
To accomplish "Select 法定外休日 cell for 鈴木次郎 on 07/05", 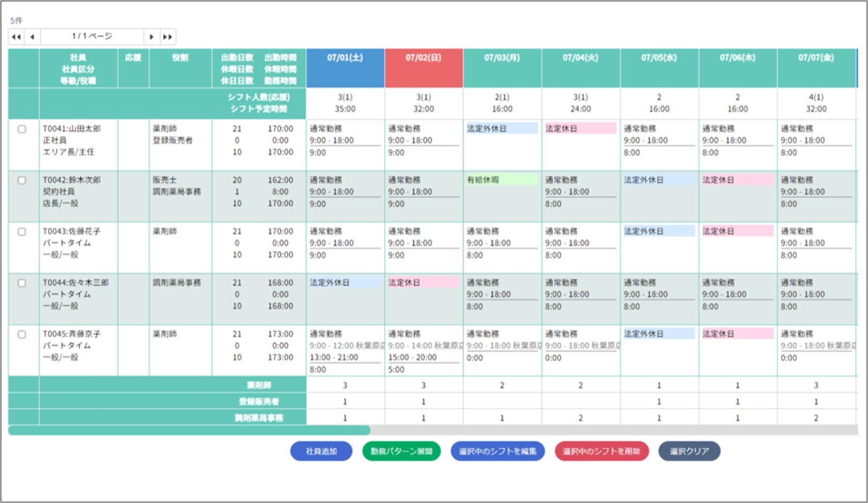I will (x=659, y=180).
